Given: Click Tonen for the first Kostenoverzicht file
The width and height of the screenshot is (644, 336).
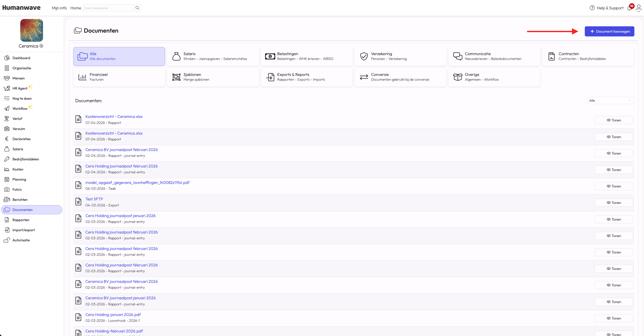Looking at the screenshot, I should click(614, 120).
